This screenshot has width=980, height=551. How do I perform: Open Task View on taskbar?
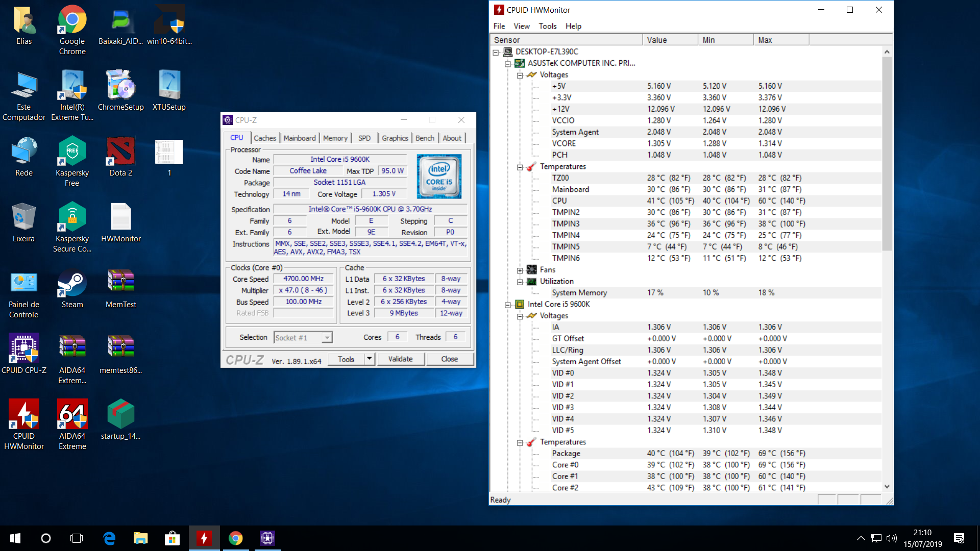click(x=77, y=538)
